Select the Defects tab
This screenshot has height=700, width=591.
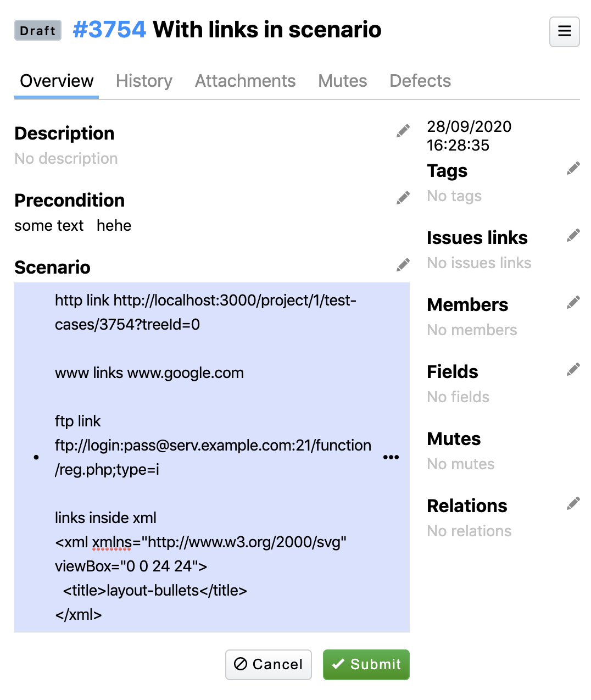(420, 81)
